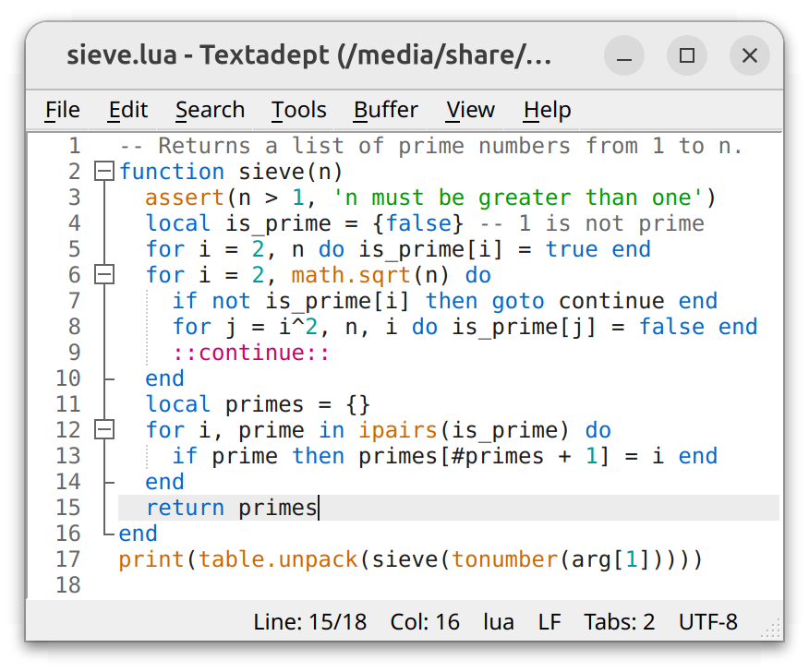The image size is (809, 672).
Task: Click the 'Line: 15/18' status entry
Action: pyautogui.click(x=310, y=622)
